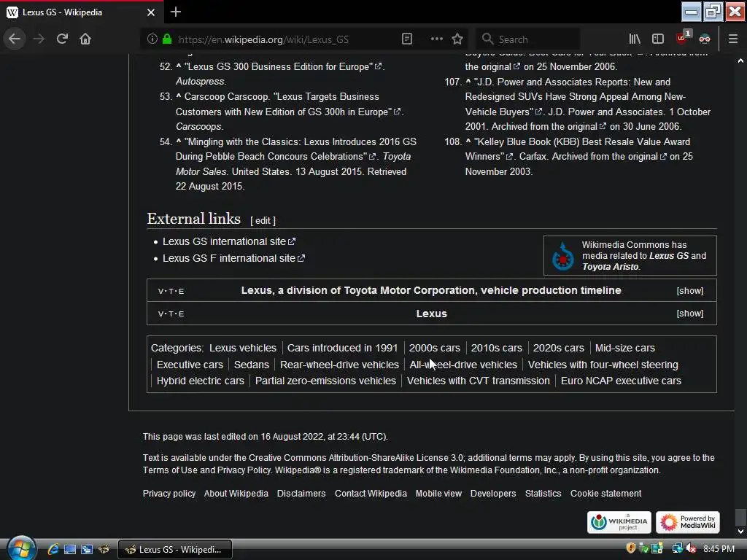Launch Internet Explorer from quick launch
The height and width of the screenshot is (560, 747).
coord(53,550)
